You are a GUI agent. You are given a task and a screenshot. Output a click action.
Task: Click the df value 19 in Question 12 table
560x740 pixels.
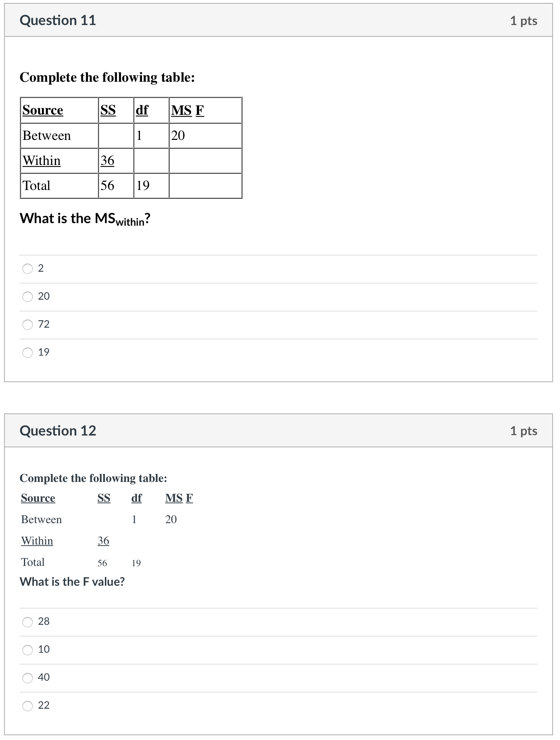(x=136, y=562)
